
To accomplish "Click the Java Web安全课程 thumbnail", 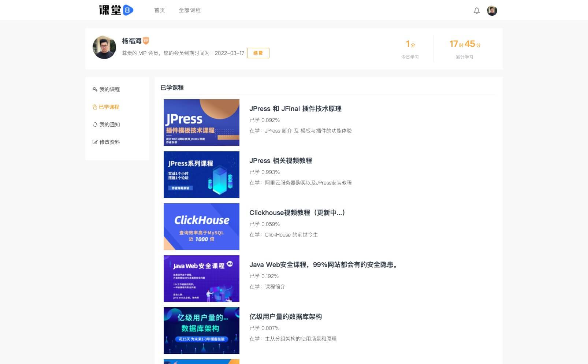I will click(x=201, y=279).
